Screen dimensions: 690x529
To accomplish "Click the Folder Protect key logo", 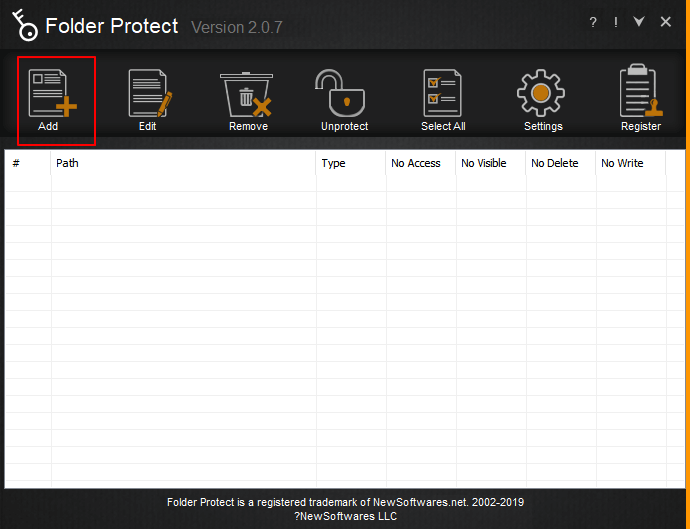I will (22, 24).
